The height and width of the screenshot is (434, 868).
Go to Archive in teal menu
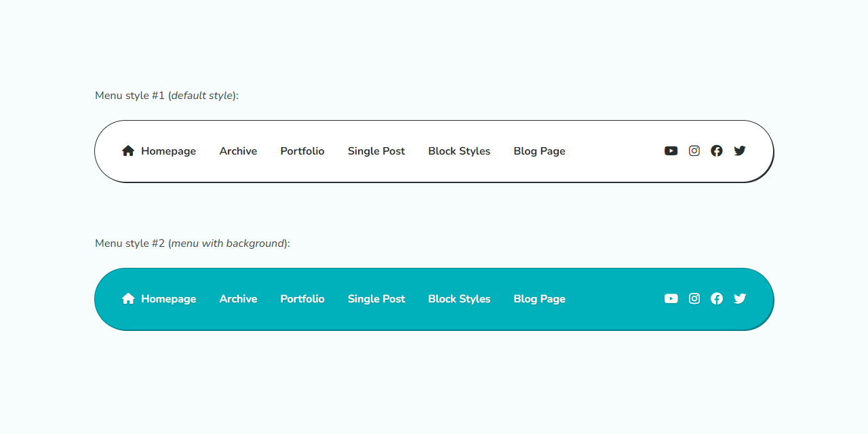pos(238,299)
